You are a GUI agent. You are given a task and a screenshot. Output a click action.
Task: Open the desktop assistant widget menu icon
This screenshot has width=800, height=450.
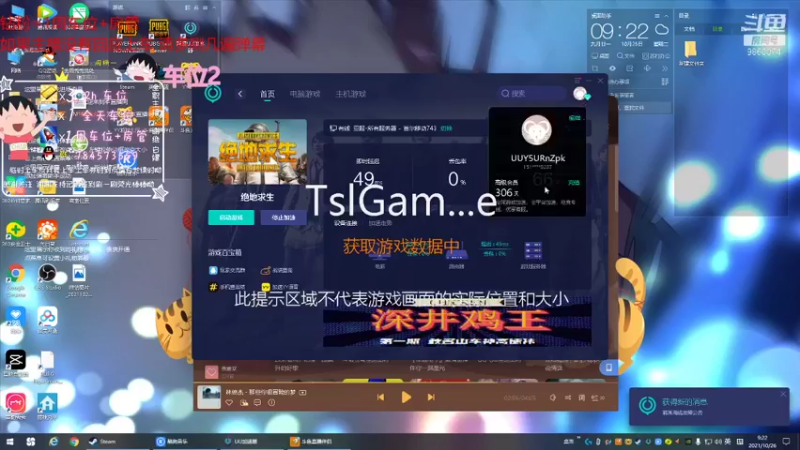[657, 16]
